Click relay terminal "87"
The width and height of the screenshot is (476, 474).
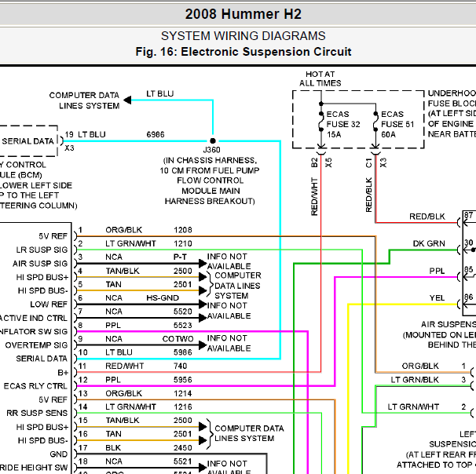pyautogui.click(x=468, y=215)
